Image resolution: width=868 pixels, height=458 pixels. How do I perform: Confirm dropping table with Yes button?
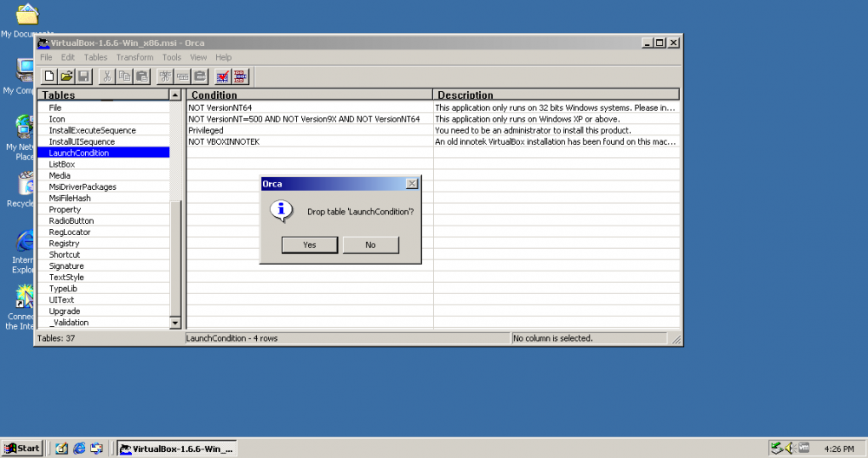[310, 245]
